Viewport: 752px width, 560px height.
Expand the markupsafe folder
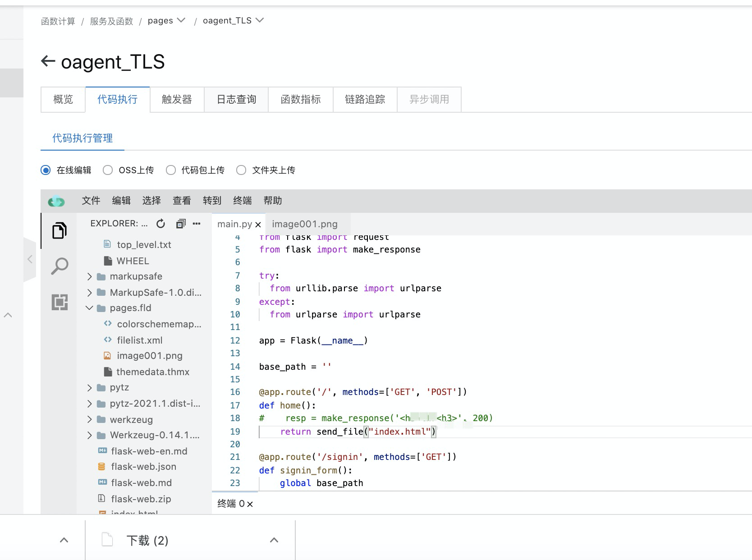point(89,276)
